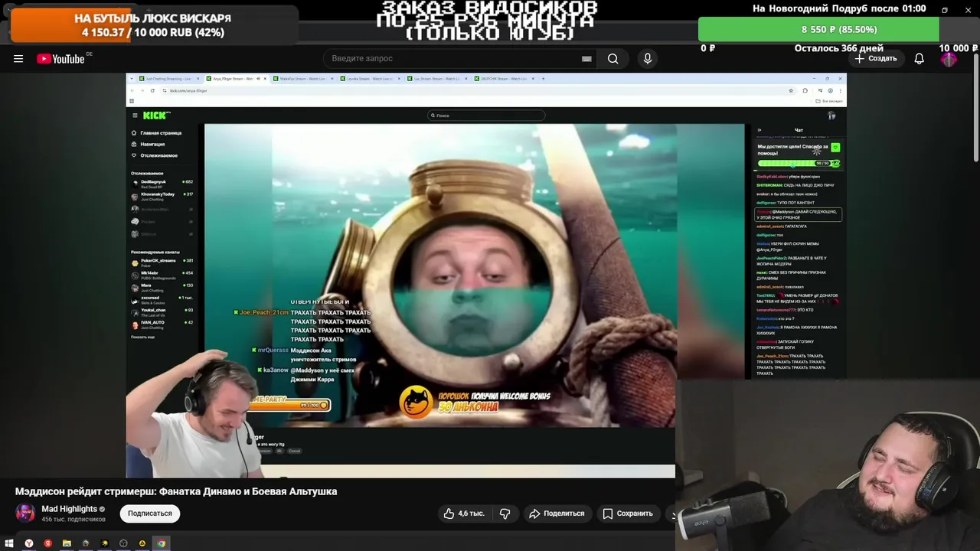Collapse the Kick chat panel with the arrow
980x551 pixels.
759,130
